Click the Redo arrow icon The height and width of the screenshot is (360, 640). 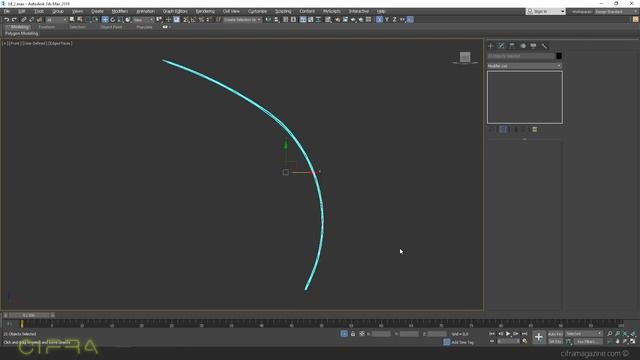[x=14, y=20]
